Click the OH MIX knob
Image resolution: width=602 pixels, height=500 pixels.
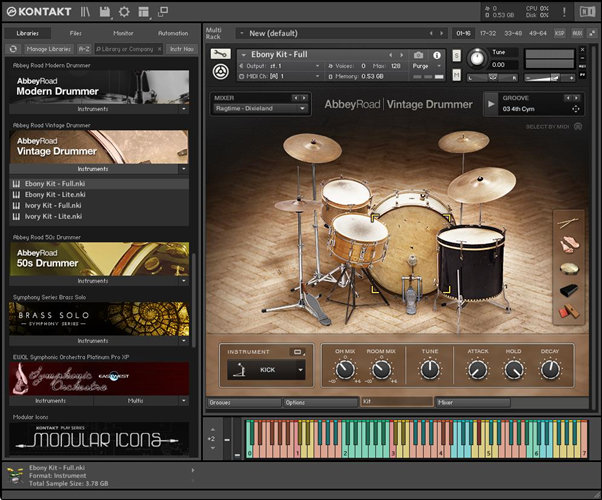(x=345, y=370)
